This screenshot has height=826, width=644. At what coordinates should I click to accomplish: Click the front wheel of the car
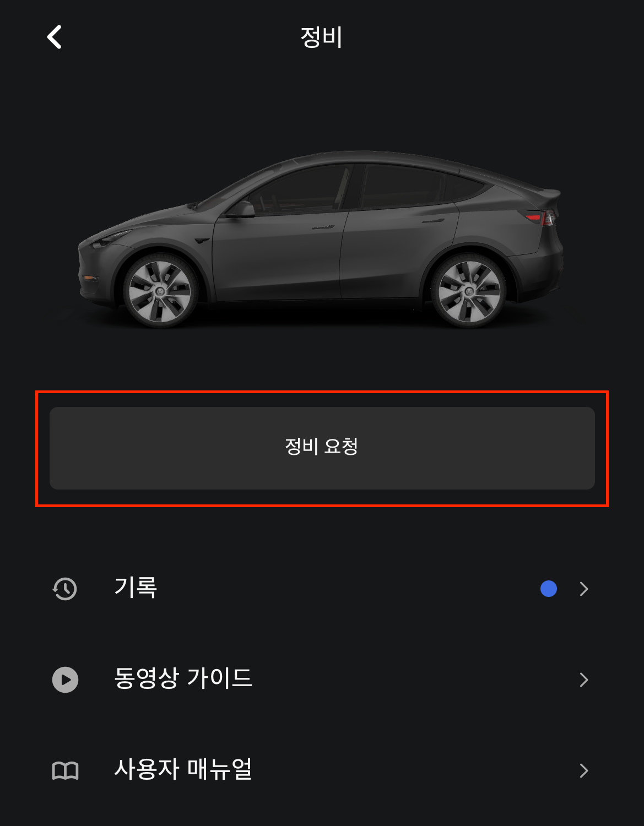click(x=160, y=290)
